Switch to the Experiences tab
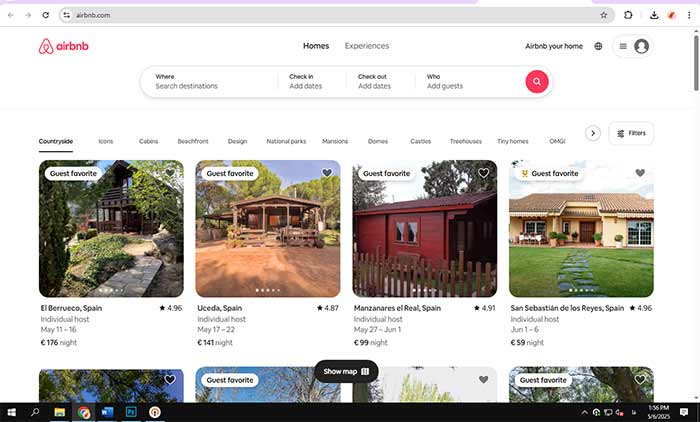700x422 pixels. pos(367,46)
